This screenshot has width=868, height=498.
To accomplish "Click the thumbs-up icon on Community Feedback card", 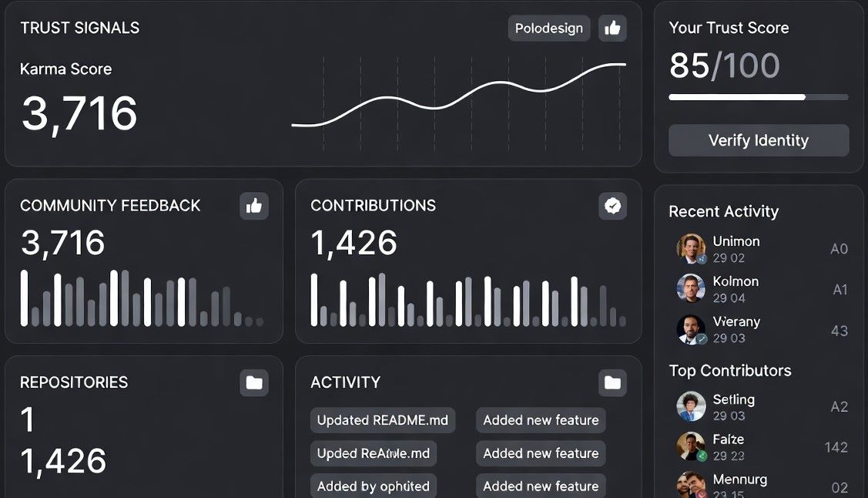I will (x=253, y=206).
